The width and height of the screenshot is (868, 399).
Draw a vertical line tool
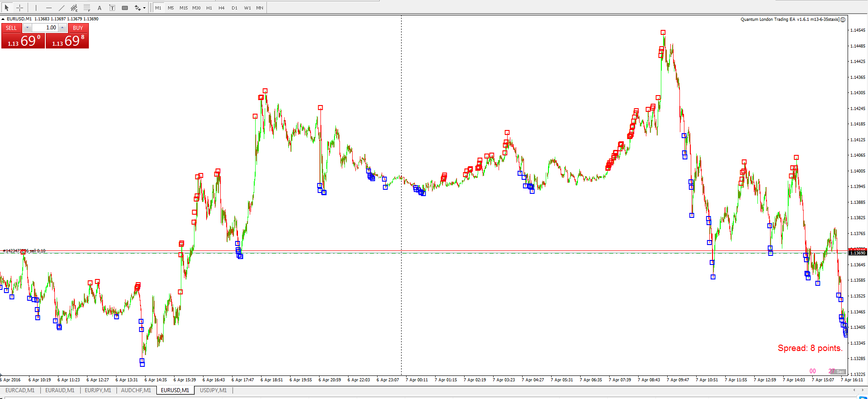(x=36, y=8)
